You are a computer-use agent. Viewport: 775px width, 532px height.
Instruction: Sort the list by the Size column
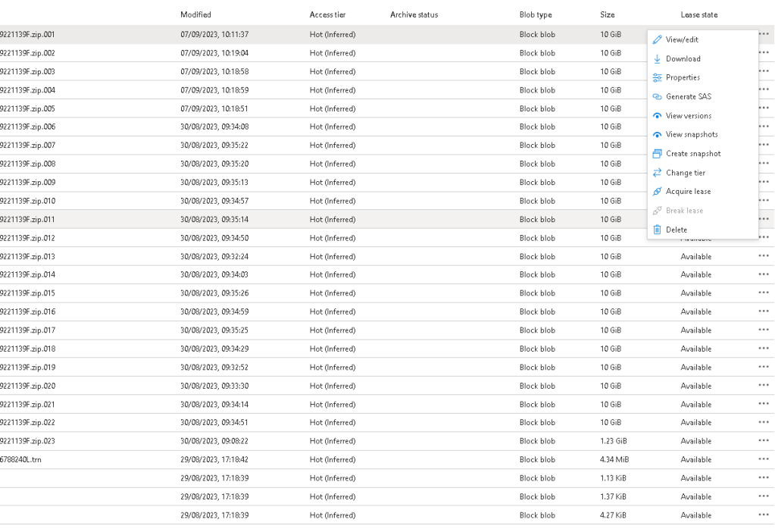pyautogui.click(x=608, y=15)
